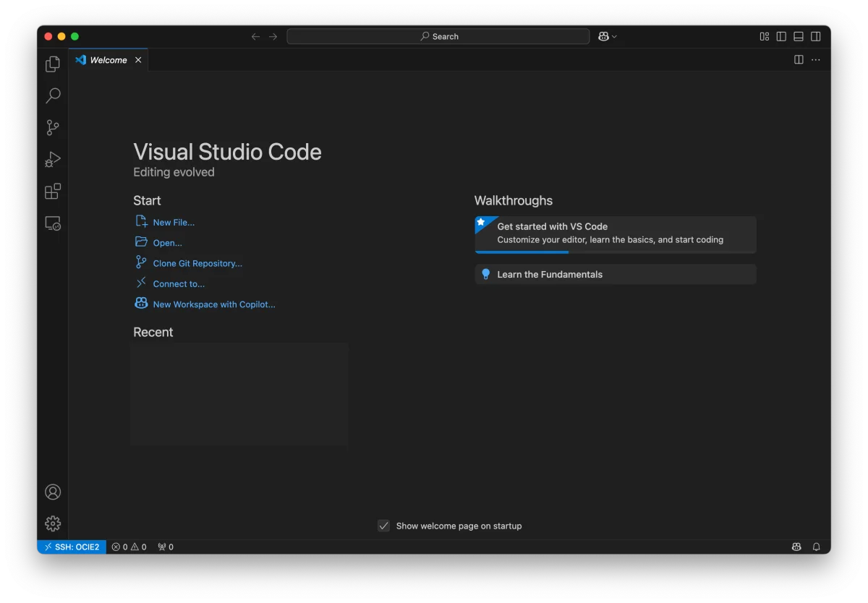Maximize the window with the green button
Screen dimensions: 868x603
point(75,36)
